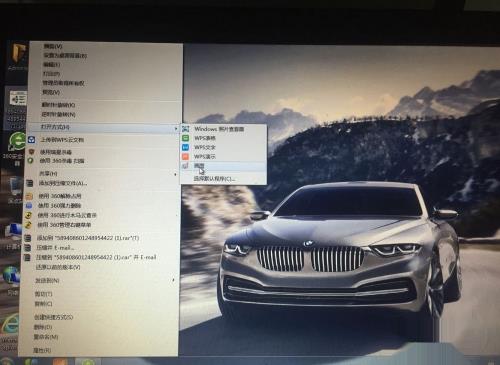Image resolution: width=500 pixels, height=365 pixels.
Task: Expand the 共享(H) submenu arrow
Action: click(175, 174)
